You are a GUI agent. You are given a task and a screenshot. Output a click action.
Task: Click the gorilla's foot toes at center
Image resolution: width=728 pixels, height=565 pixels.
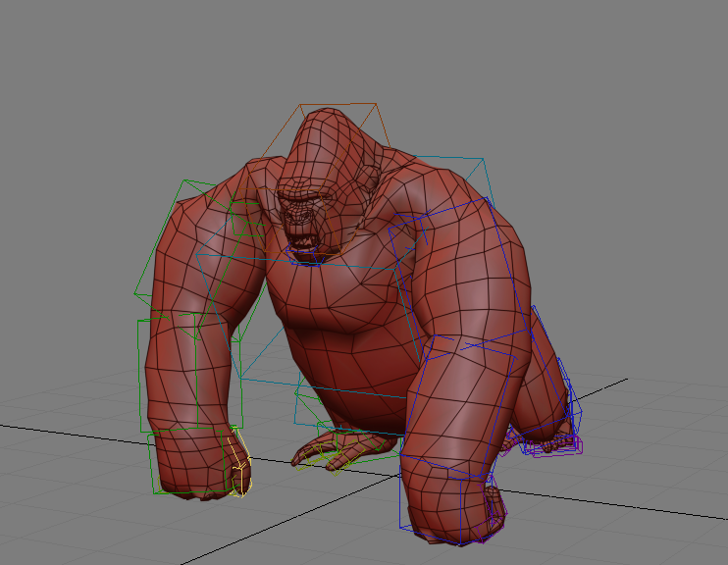[x=329, y=453]
